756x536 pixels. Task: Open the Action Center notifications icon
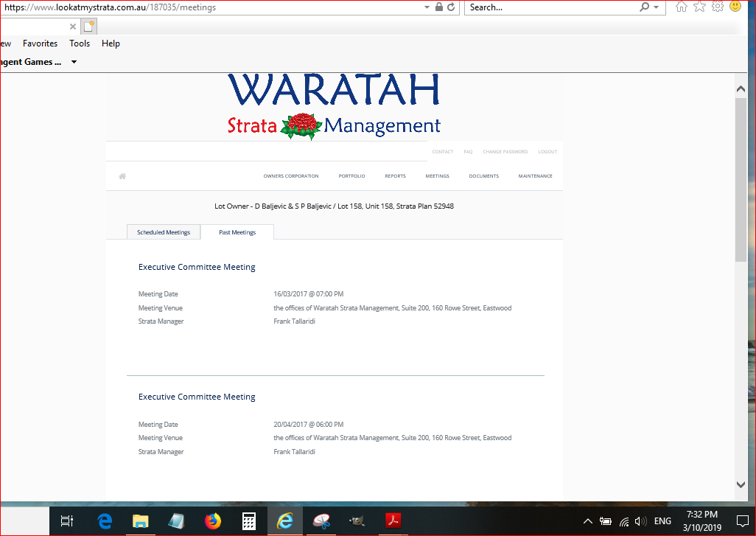(x=743, y=521)
